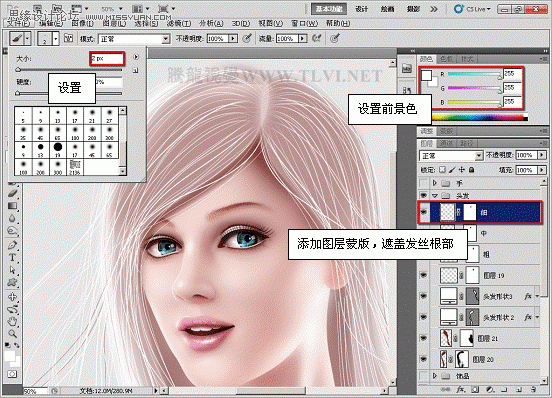Click the 绘画 workspace button
This screenshot has width=552, height=398.
(x=387, y=9)
